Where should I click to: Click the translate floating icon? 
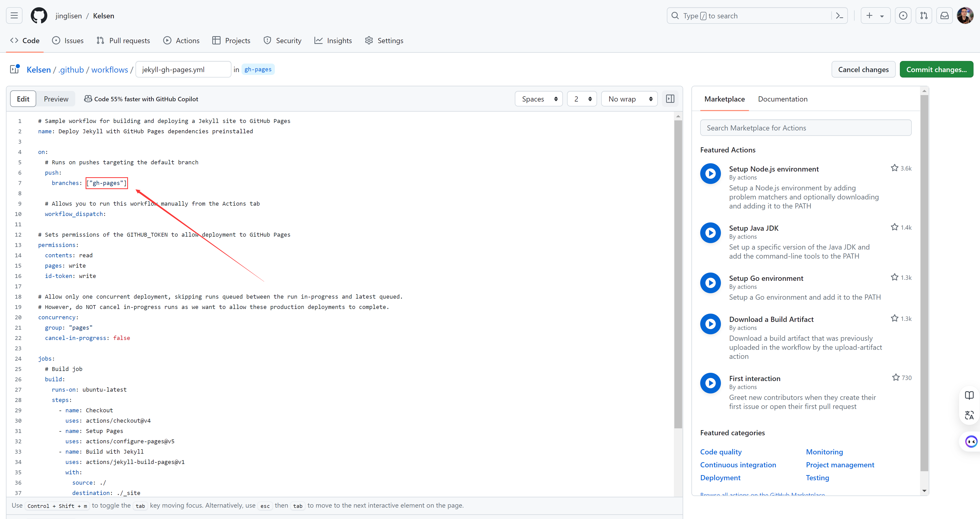[x=969, y=415]
